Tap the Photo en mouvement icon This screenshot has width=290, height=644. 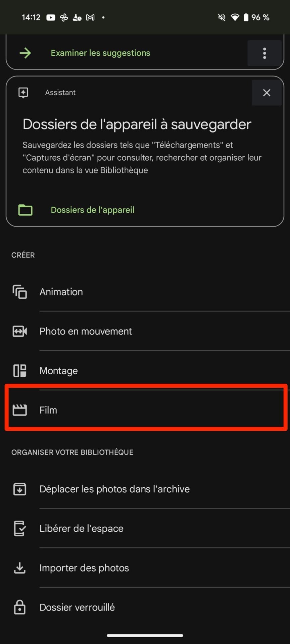click(20, 331)
